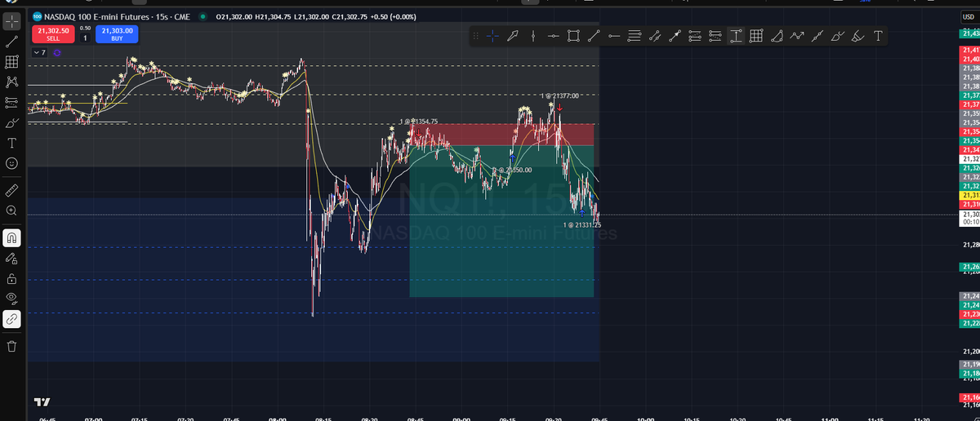Click the 21,28 label on price axis

tap(970, 244)
